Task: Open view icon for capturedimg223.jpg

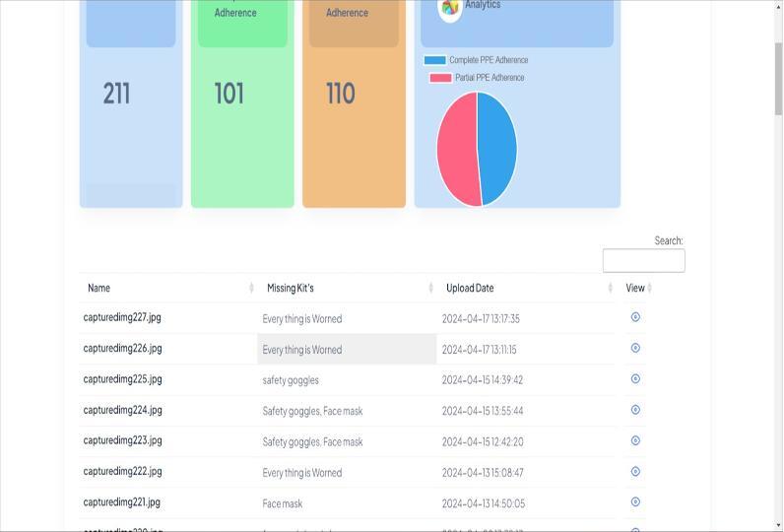Action: pyautogui.click(x=635, y=440)
